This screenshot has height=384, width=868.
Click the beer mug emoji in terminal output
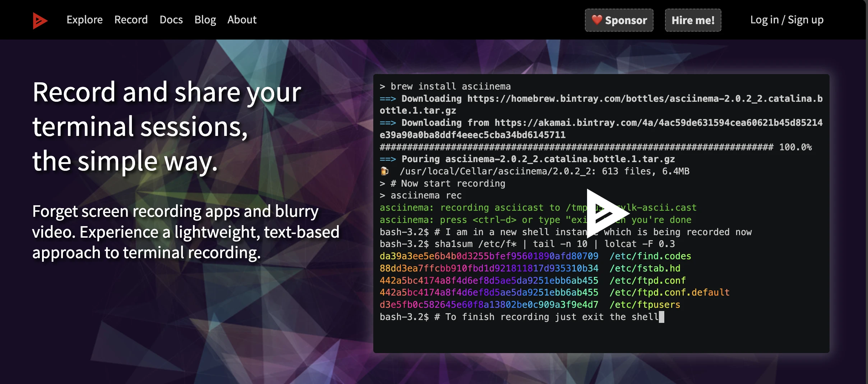[x=384, y=171]
